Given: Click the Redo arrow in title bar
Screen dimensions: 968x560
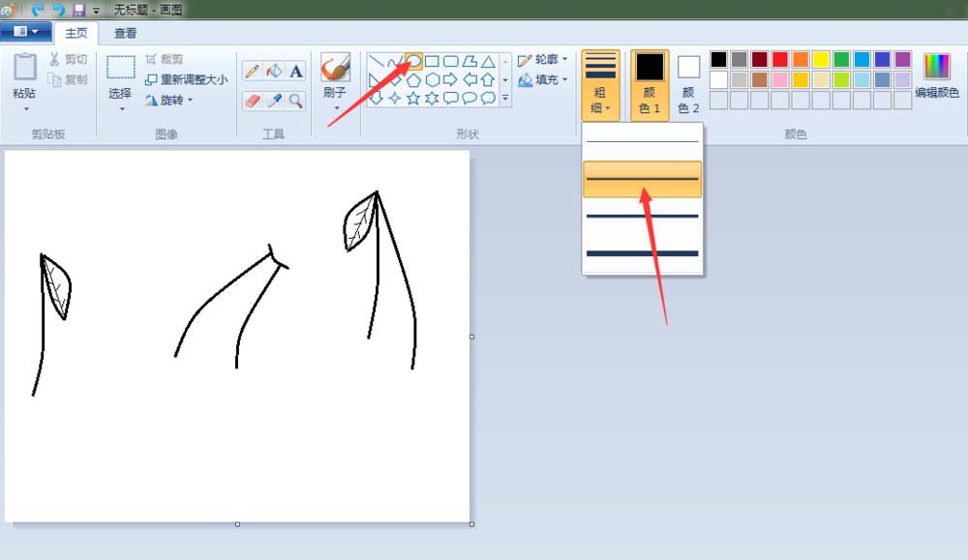Looking at the screenshot, I should tap(58, 10).
